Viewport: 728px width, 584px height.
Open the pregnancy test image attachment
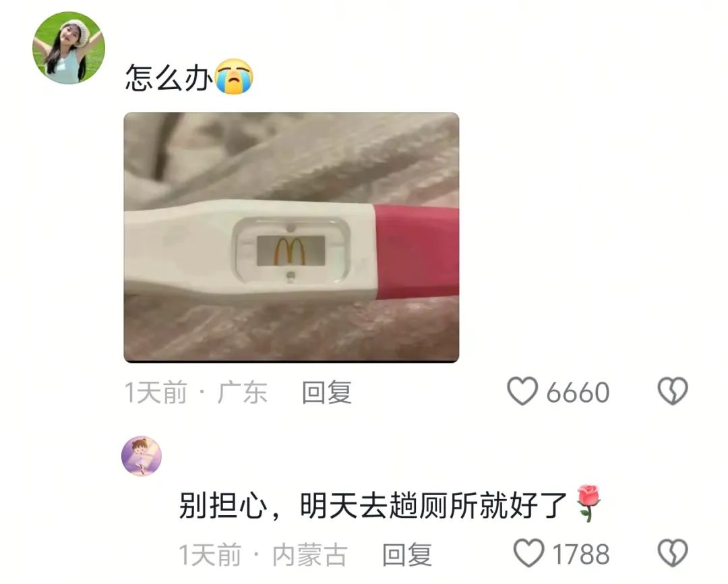pyautogui.click(x=292, y=237)
